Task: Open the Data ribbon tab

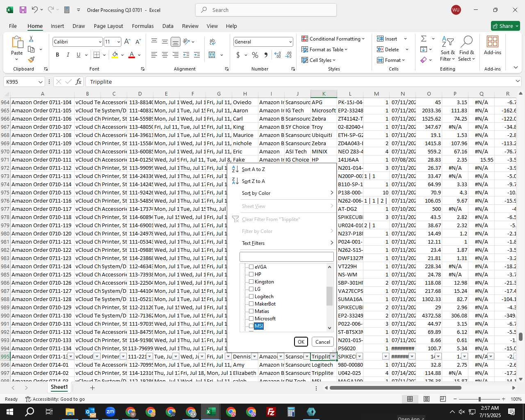Action: (x=168, y=26)
